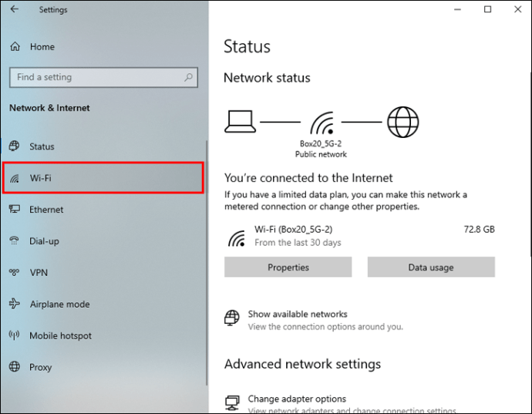Click the Status globe icon in sidebar
Image resolution: width=532 pixels, height=414 pixels.
(14, 146)
